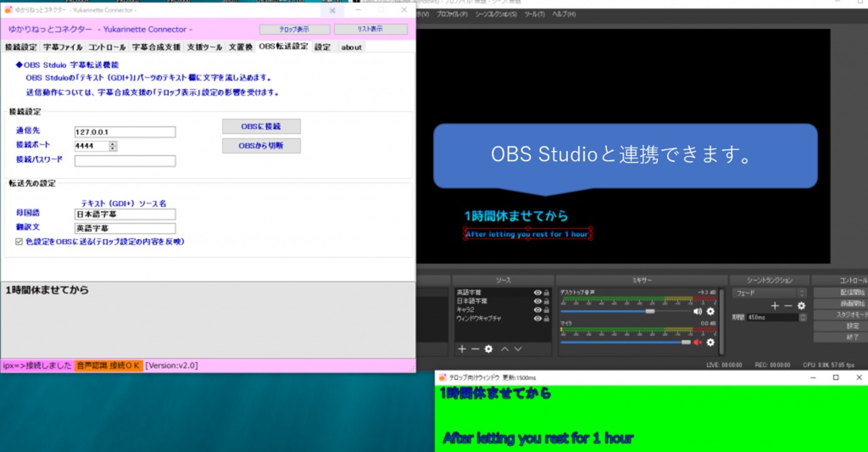Screen dimensions: 868x452
Task: Switch to the 接続設定 tab
Action: point(20,47)
